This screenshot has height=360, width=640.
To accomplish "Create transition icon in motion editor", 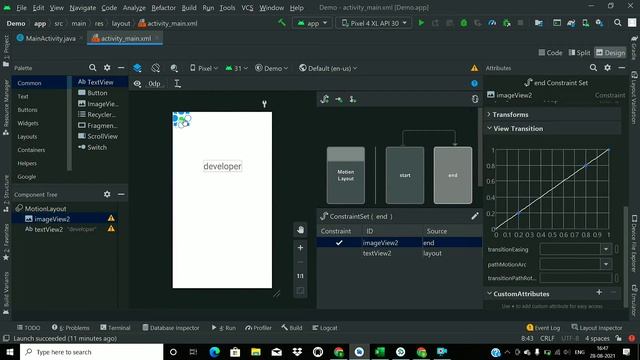I will pos(339,99).
